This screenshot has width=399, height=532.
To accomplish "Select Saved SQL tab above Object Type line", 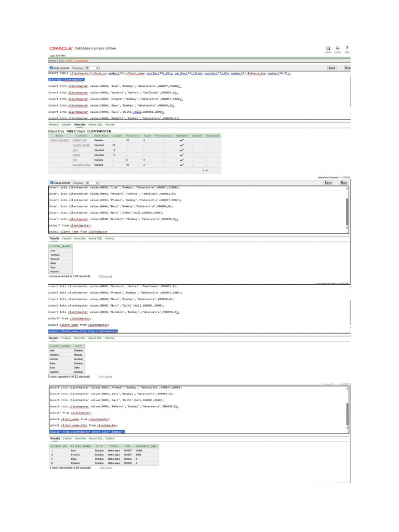I will click(x=95, y=125).
